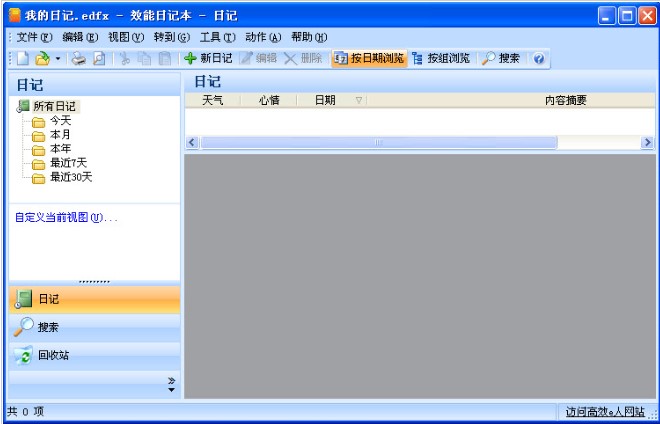The image size is (660, 424).
Task: Select the 本年 folder
Action: 60,149
